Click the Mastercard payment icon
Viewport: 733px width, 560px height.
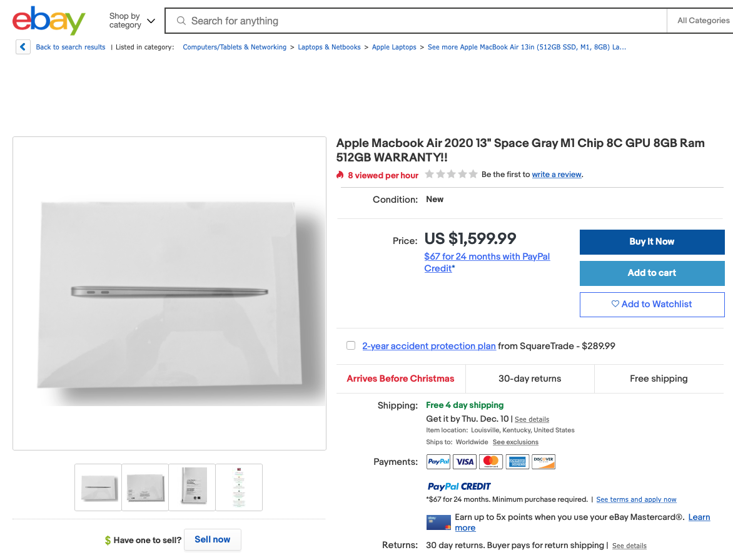point(491,462)
